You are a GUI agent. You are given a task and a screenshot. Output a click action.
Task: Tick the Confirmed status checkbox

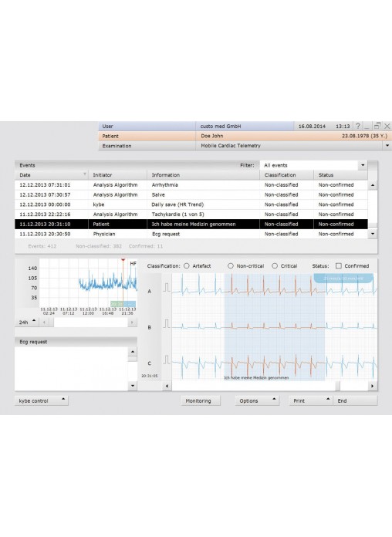click(x=339, y=265)
